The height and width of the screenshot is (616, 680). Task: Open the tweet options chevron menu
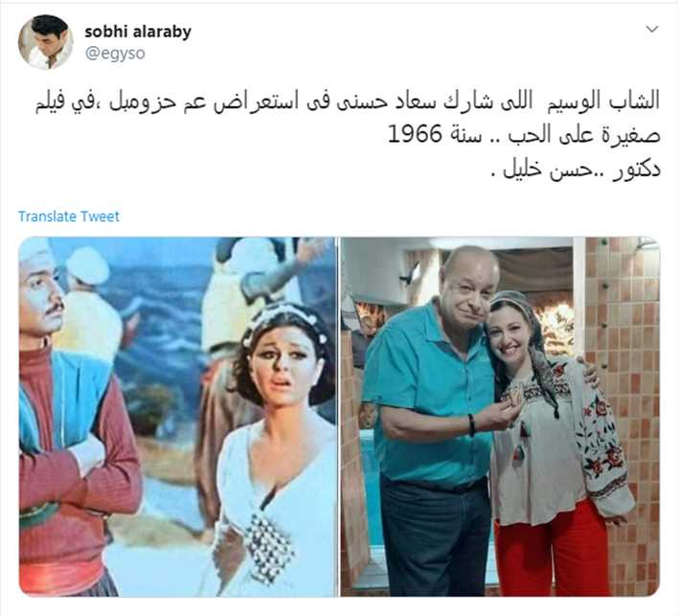652,29
